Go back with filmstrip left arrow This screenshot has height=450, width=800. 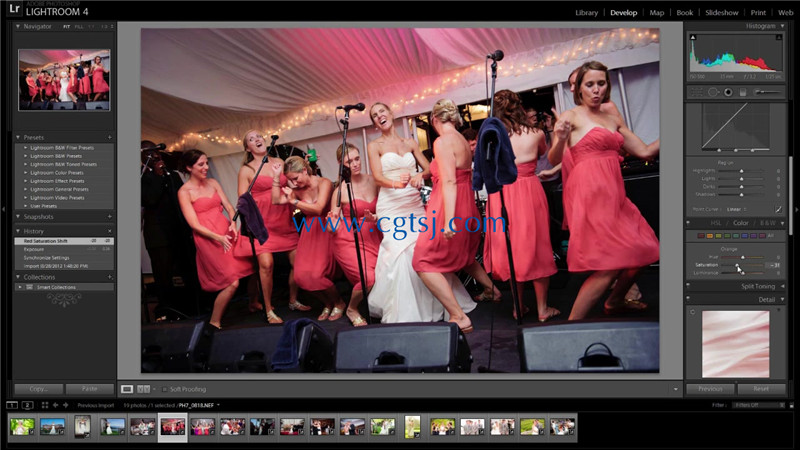click(x=56, y=405)
